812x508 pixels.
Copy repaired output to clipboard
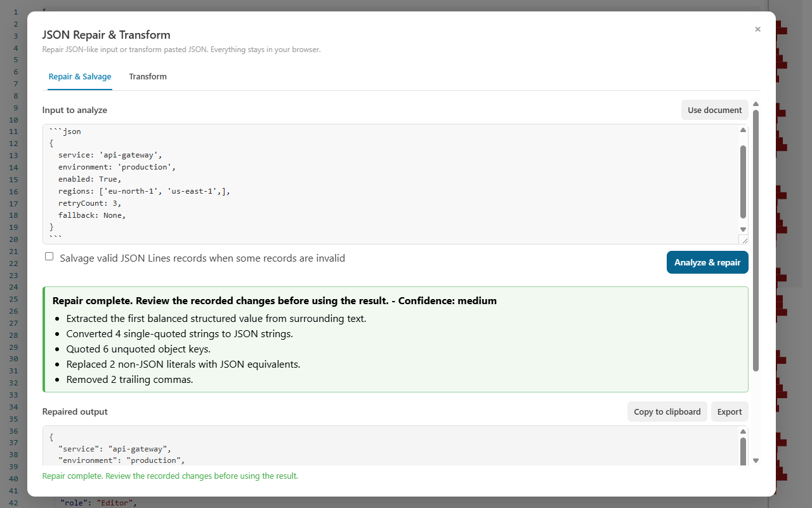click(x=667, y=411)
